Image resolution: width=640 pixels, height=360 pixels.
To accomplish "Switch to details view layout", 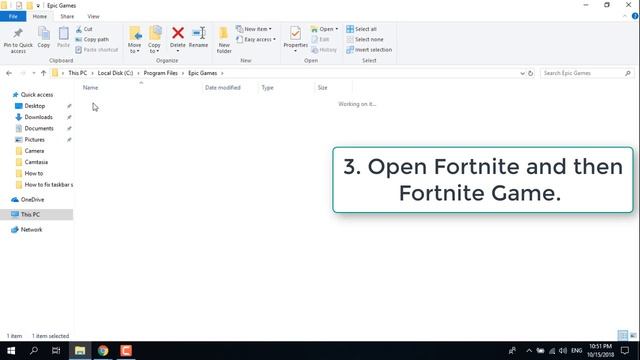I will point(623,336).
